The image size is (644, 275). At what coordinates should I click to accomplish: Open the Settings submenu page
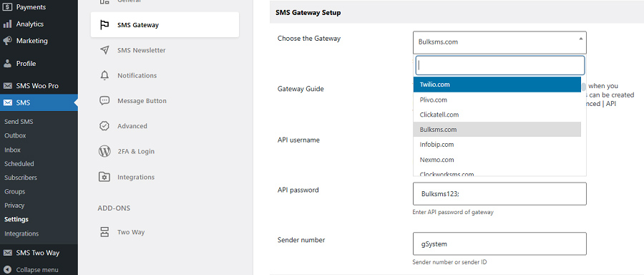[16, 220]
